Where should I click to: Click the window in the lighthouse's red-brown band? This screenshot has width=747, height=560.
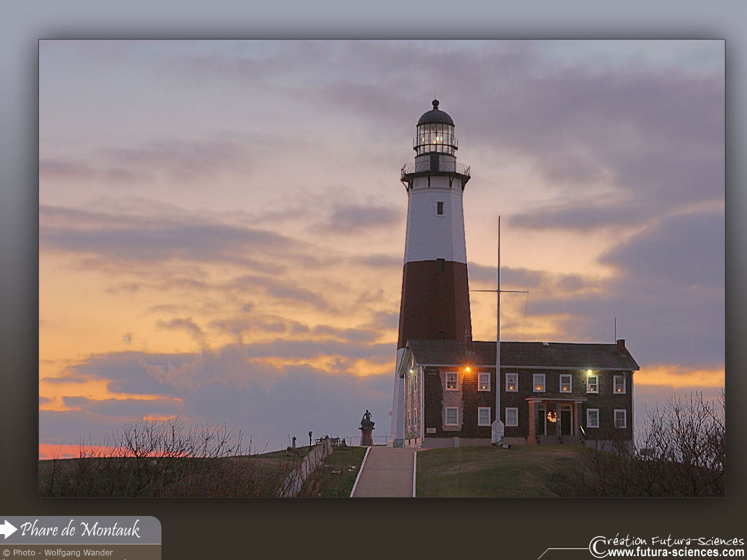click(440, 264)
